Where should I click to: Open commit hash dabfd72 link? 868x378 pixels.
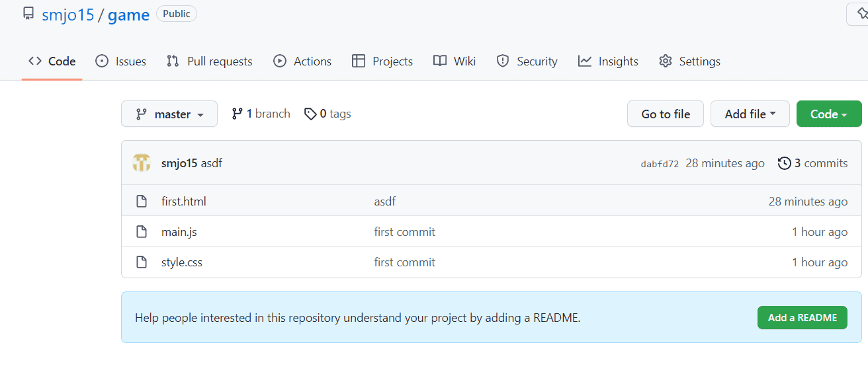(660, 164)
